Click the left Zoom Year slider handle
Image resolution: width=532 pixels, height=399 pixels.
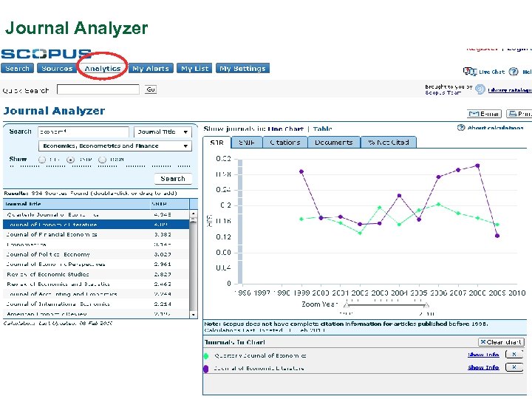346,304
